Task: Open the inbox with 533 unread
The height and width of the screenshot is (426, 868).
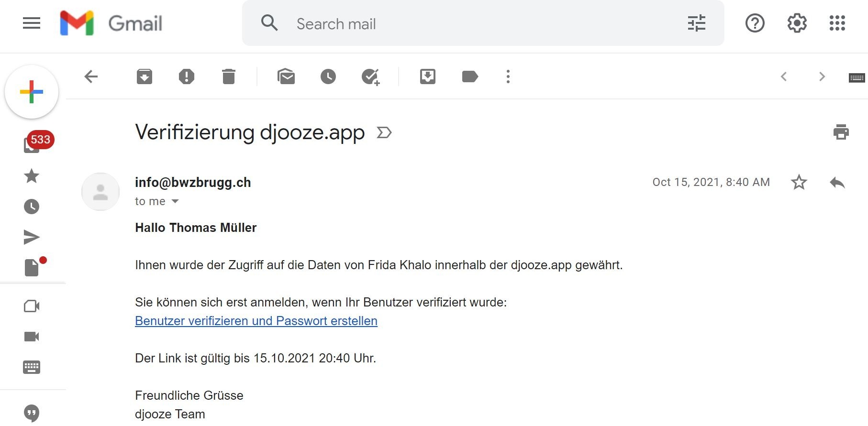Action: point(32,144)
